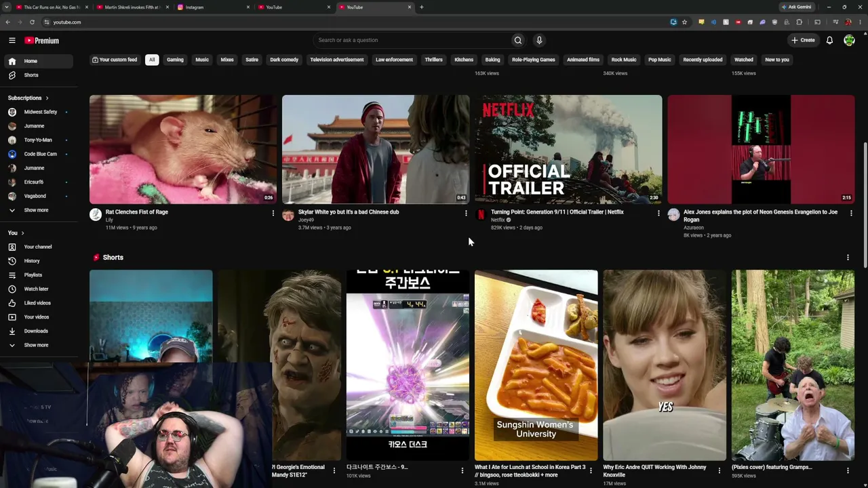The height and width of the screenshot is (488, 868).
Task: Open the Eric Andre Johnny Knoxville short
Action: pos(665,365)
